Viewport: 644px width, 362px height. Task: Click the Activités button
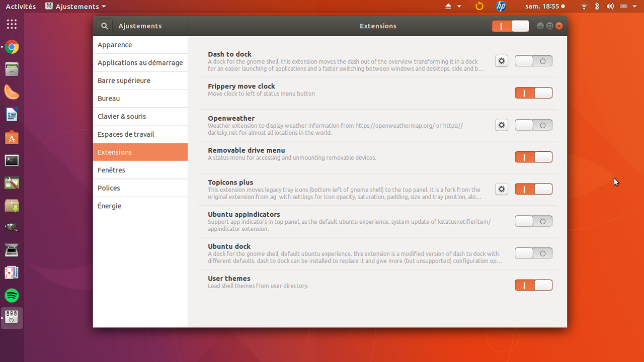(x=21, y=7)
